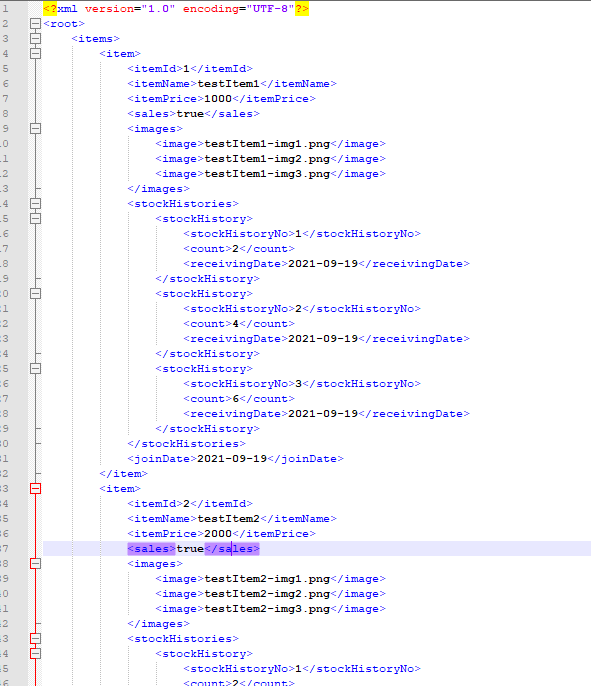Collapse stockHistory block with stockHistoryNo 3
The image size is (591, 686).
(35, 368)
